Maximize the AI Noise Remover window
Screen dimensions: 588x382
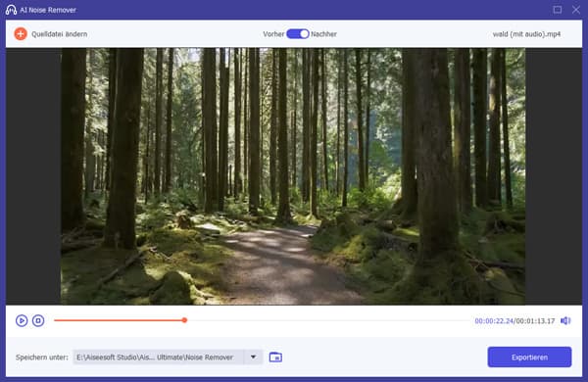click(558, 10)
